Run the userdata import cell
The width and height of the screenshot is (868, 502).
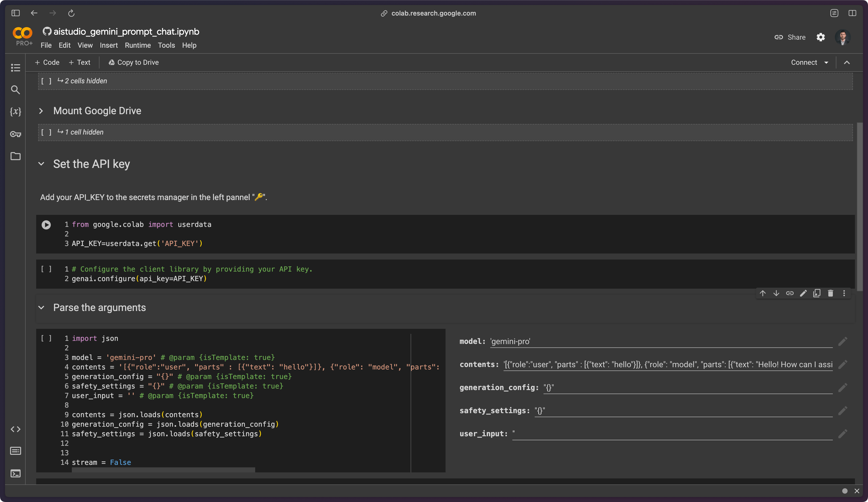(x=46, y=224)
